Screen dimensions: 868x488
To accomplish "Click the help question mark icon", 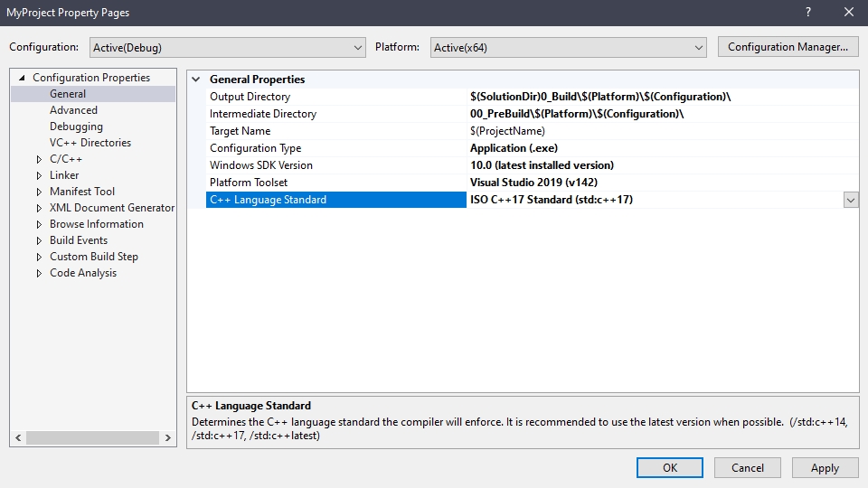I will pos(808,12).
